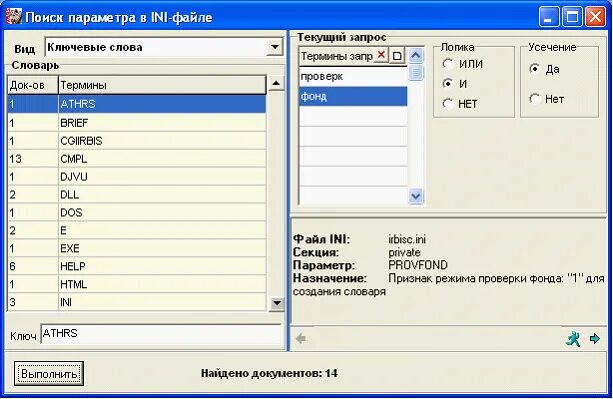This screenshot has width=613, height=399.
Task: Click the Выполнить button
Action: coord(49,374)
